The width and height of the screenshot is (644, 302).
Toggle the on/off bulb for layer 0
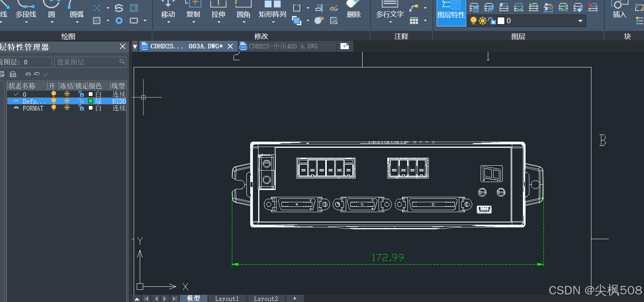click(x=54, y=94)
